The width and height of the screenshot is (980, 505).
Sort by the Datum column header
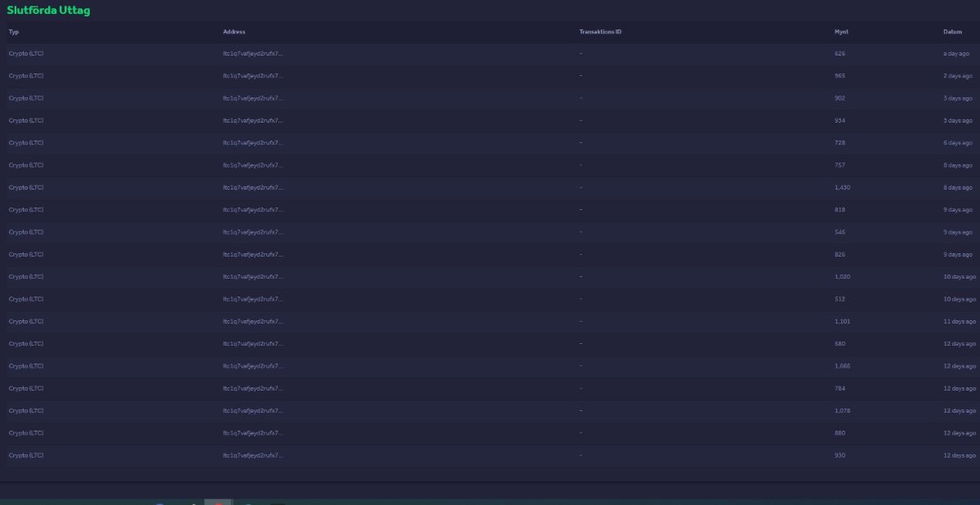point(952,31)
